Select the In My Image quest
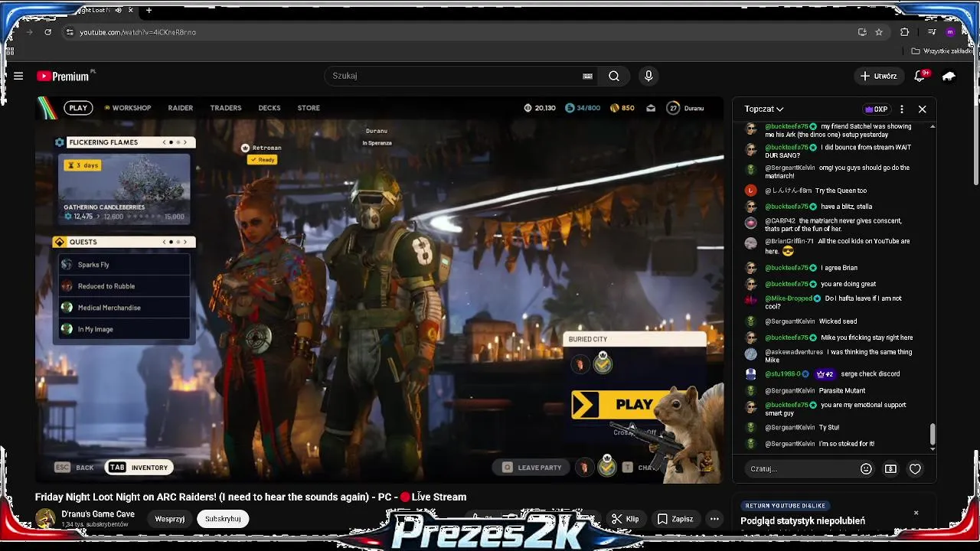This screenshot has width=980, height=551. click(124, 329)
